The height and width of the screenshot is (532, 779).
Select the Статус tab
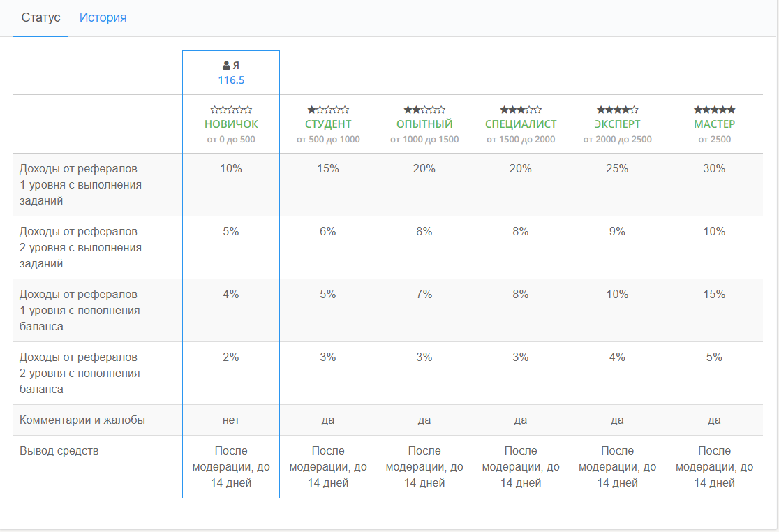40,17
